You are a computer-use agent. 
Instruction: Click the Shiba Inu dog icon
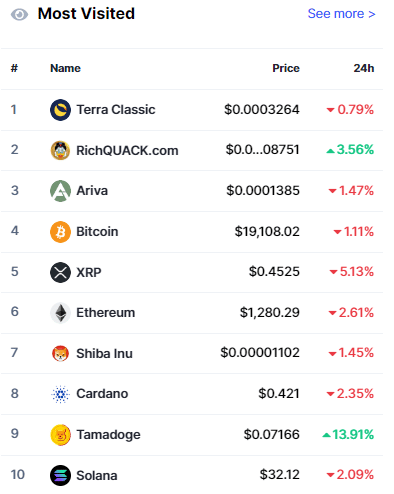click(60, 353)
